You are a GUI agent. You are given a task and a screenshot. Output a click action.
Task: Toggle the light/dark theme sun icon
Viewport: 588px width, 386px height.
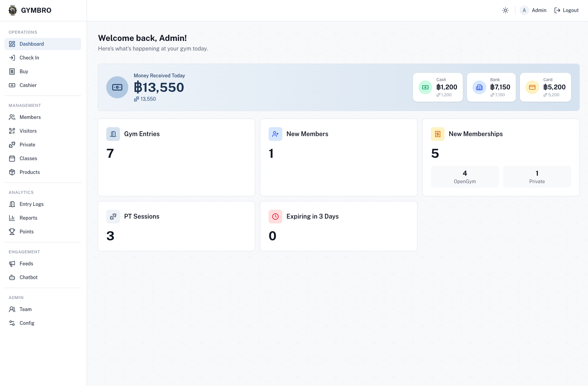(x=505, y=10)
